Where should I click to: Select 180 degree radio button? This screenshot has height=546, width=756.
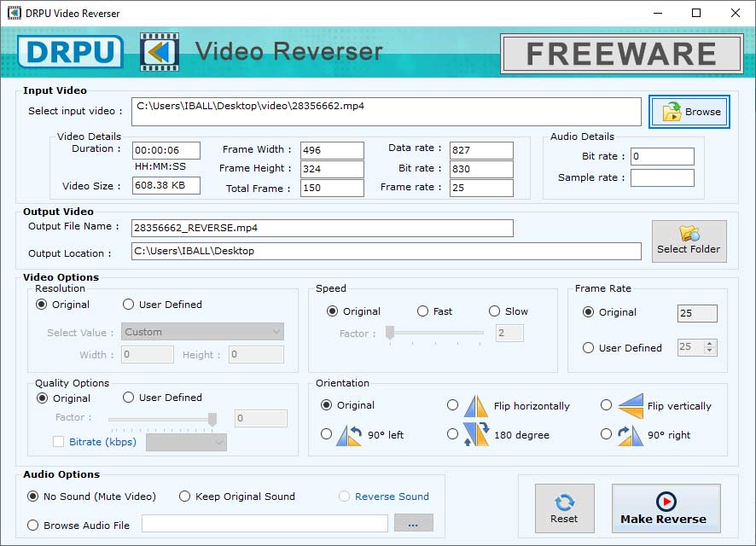[453, 434]
